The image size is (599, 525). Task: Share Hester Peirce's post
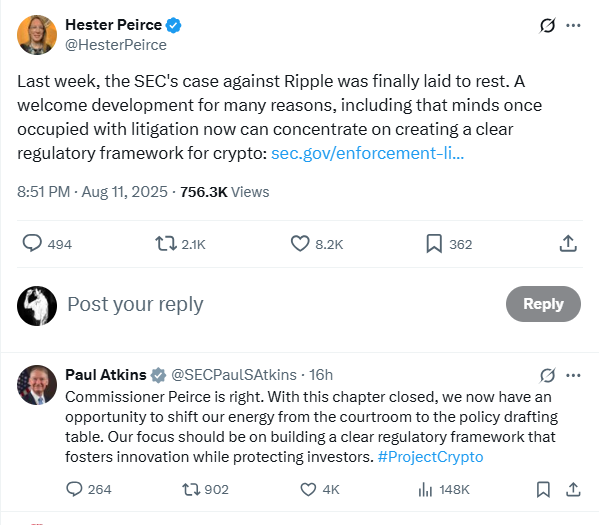click(568, 243)
